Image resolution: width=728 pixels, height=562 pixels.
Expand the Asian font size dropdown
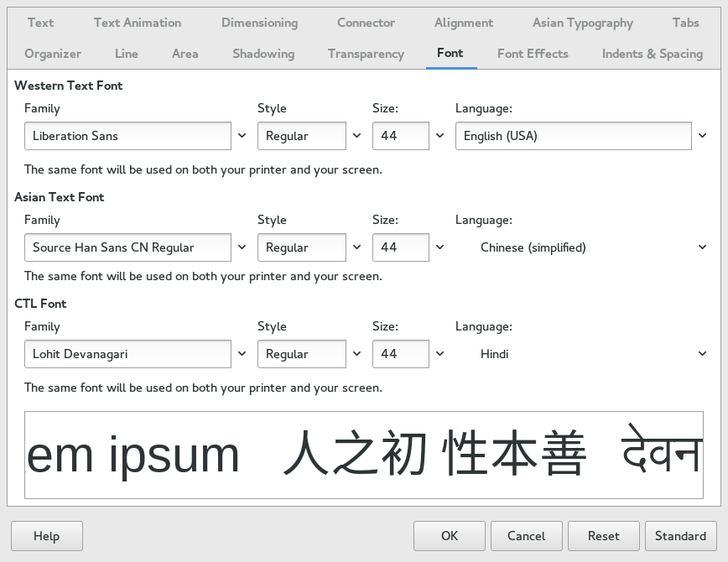(x=439, y=247)
